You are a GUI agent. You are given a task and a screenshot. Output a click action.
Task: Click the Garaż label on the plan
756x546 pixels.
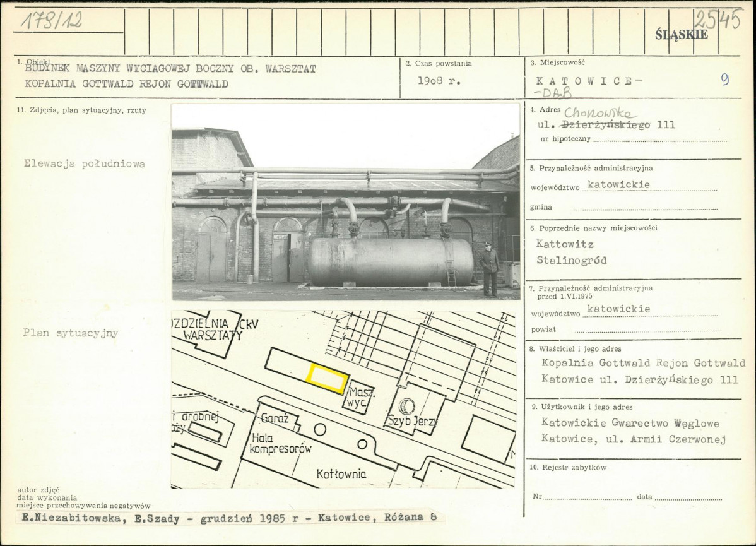[274, 418]
